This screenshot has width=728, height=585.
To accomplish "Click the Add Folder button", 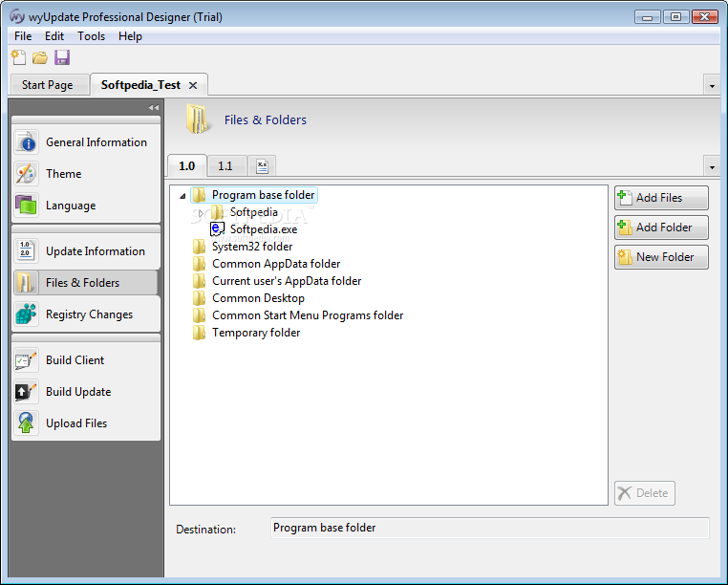I will pos(661,227).
